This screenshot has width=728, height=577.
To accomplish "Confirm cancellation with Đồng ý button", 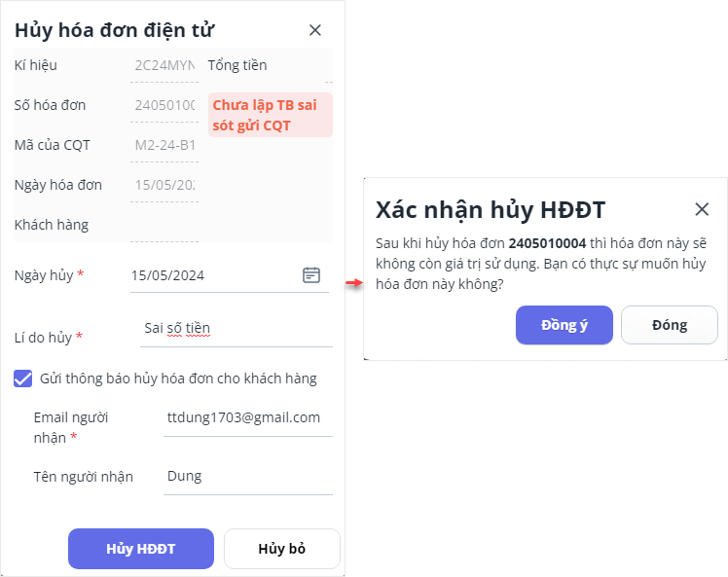I will click(x=564, y=325).
